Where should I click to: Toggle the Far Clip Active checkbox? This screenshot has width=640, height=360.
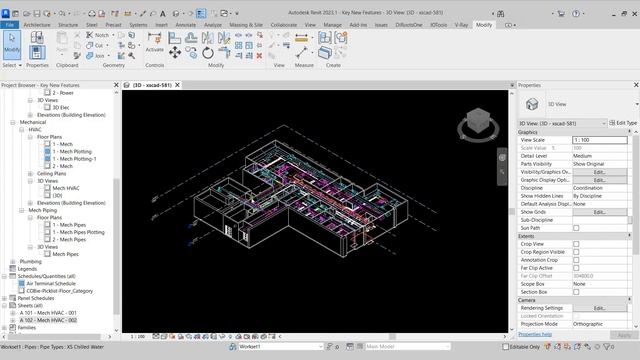(x=576, y=268)
